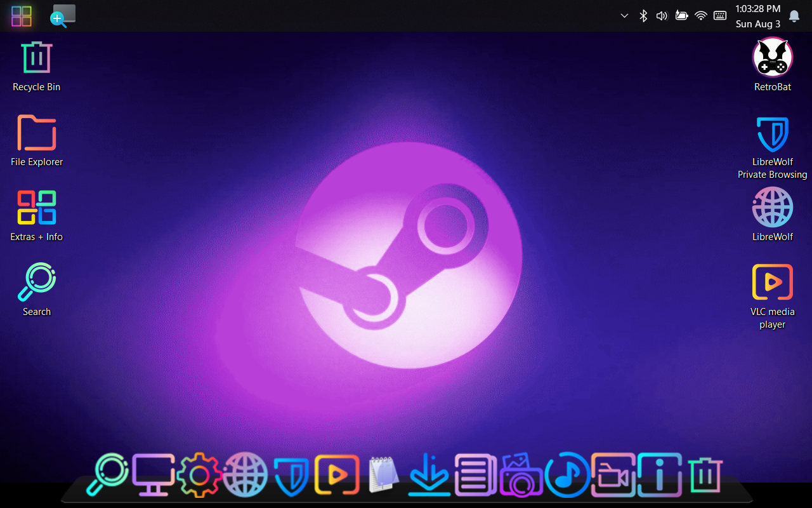Open the File Explorer desktop folder

(37, 133)
